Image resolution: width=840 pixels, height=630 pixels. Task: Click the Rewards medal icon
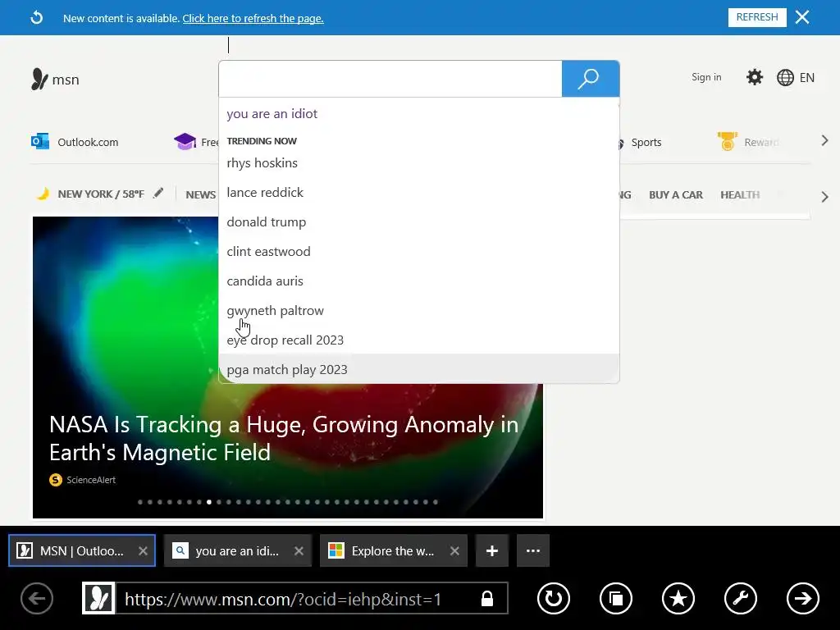(x=727, y=141)
